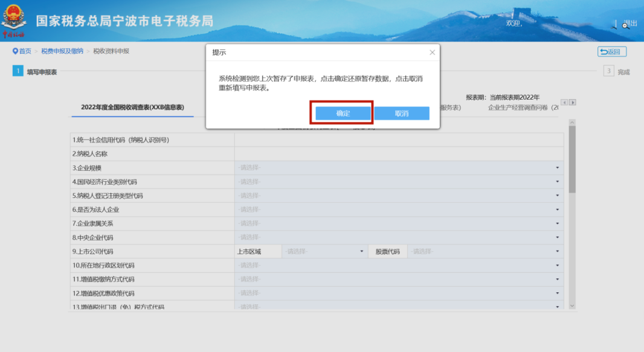Expand the 上市区域 dropdown

325,252
